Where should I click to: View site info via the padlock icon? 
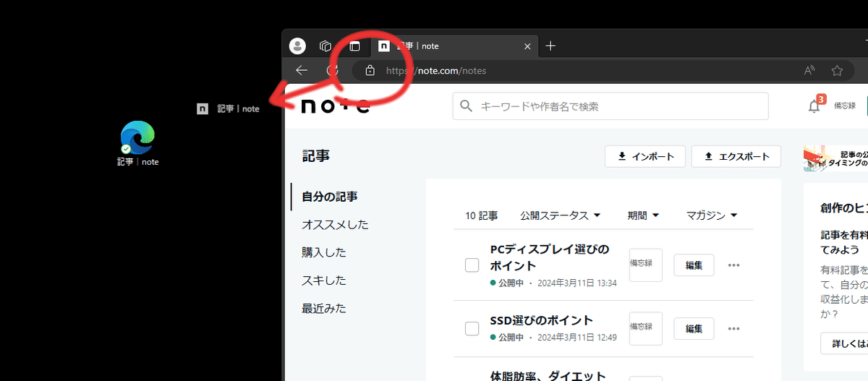[370, 71]
